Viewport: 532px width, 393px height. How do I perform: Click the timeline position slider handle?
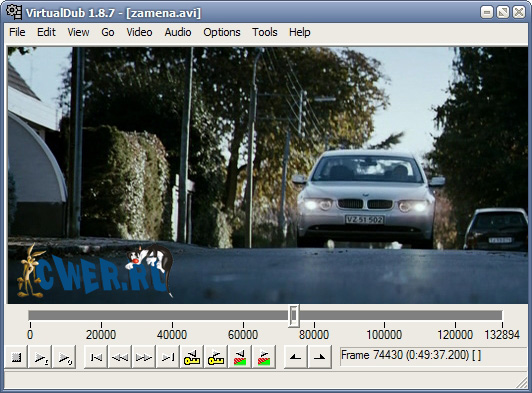point(294,316)
